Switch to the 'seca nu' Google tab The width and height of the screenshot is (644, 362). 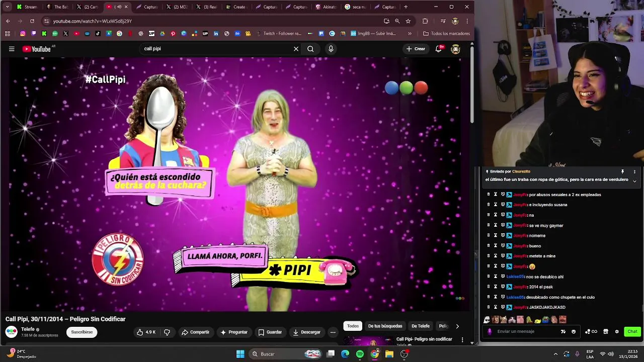coord(356,7)
